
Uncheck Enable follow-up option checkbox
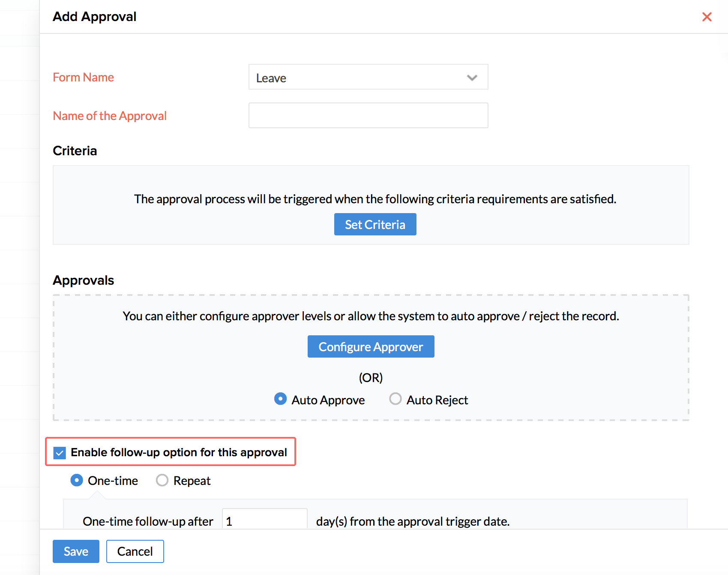click(60, 453)
